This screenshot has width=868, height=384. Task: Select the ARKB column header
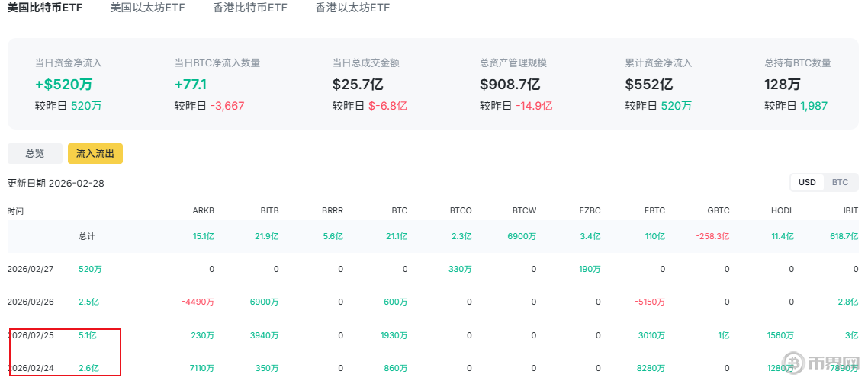204,210
